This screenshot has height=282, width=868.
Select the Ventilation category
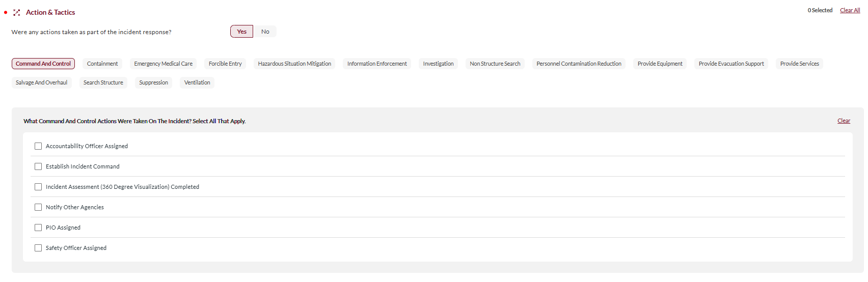coord(197,82)
